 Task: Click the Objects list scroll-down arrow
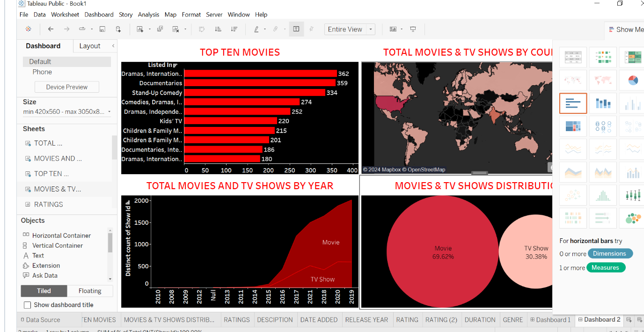110,279
